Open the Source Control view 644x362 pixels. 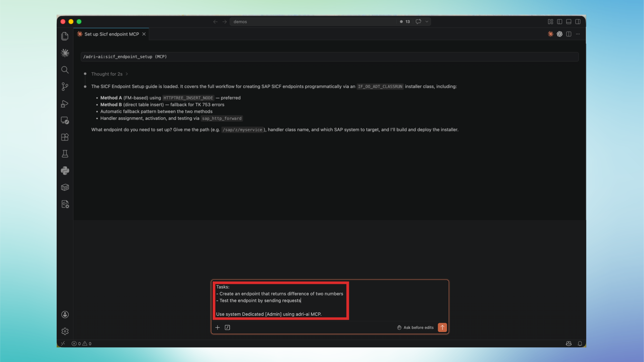pyautogui.click(x=65, y=86)
